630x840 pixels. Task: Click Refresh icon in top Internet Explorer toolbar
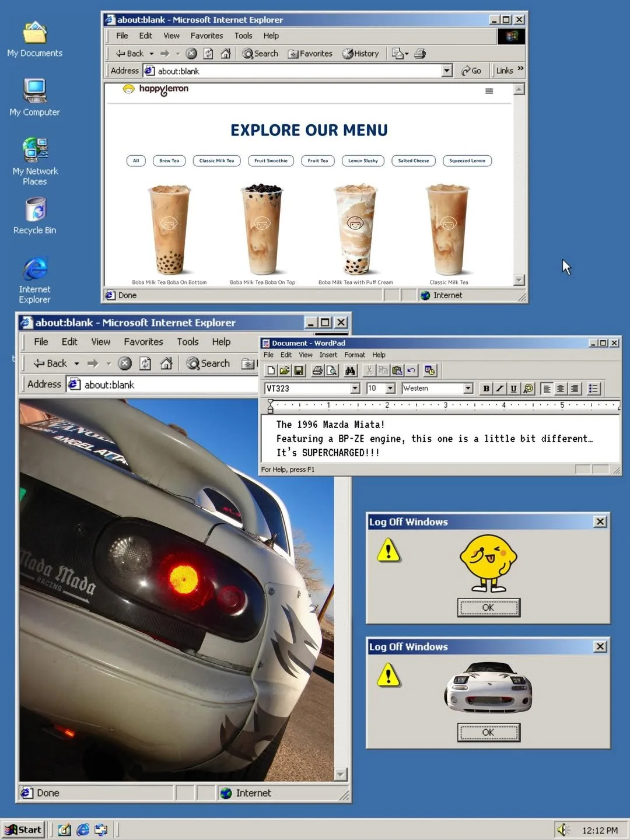208,54
